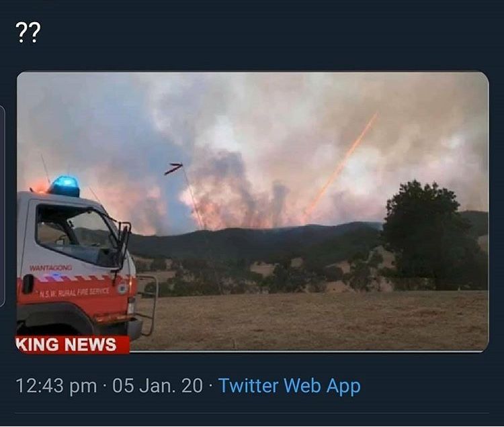This screenshot has width=504, height=427.
Task: Click the drawn black arrow mark in sky
Action: tap(173, 169)
